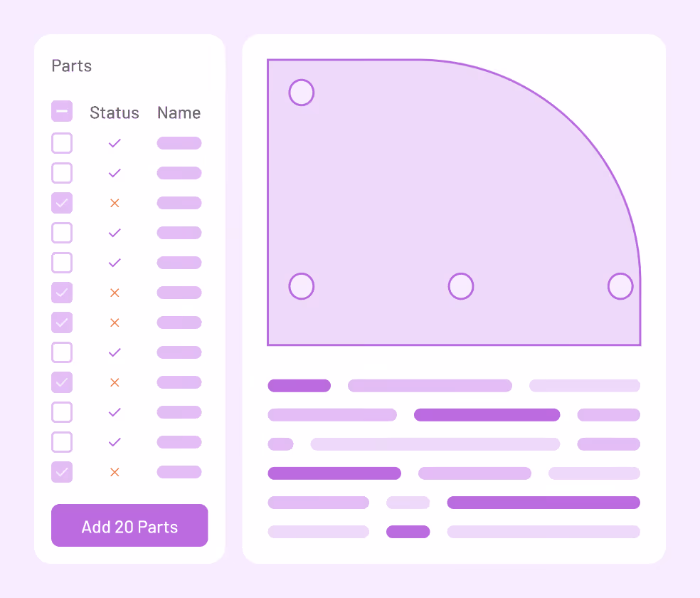Click the X status icon on the ninth row

(115, 382)
